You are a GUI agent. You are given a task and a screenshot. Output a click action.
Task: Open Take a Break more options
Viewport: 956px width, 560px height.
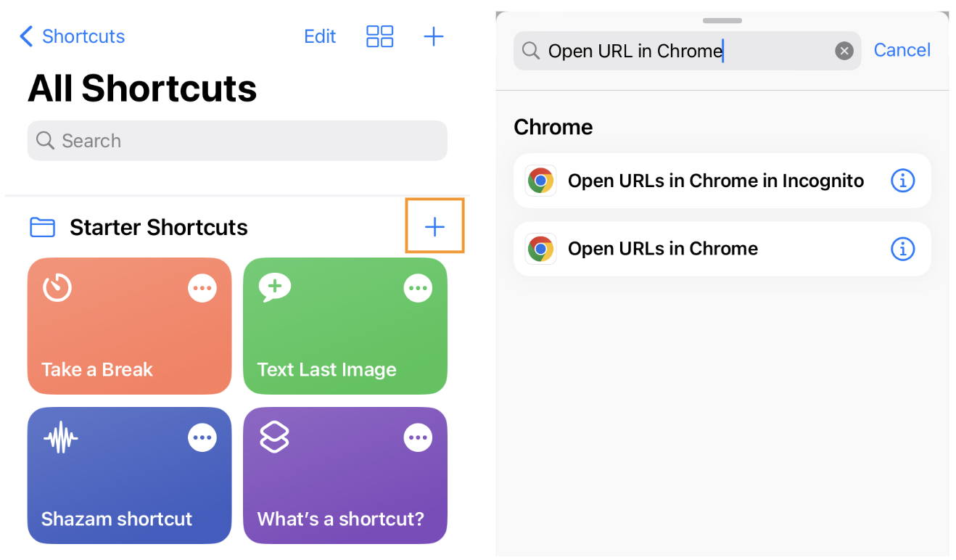point(202,288)
